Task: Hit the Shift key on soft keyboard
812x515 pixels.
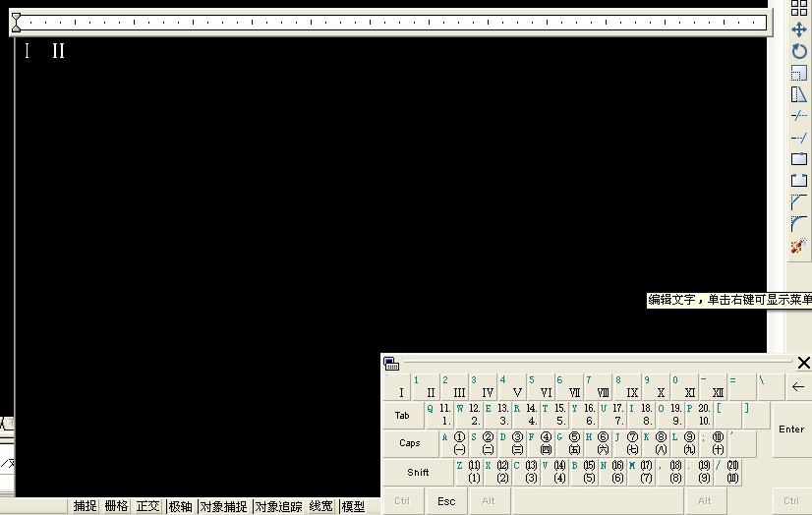Action: [x=418, y=472]
